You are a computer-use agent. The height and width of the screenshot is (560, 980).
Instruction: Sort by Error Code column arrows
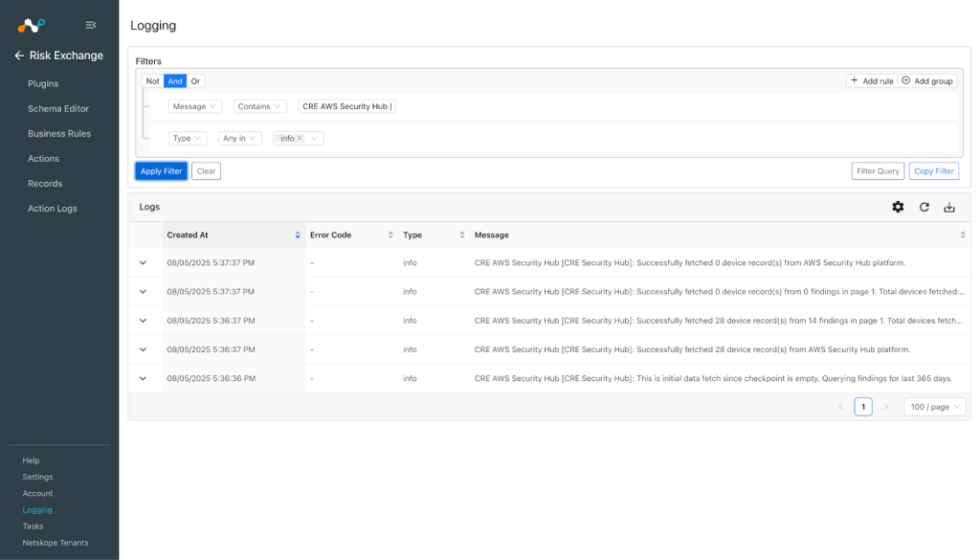(390, 235)
